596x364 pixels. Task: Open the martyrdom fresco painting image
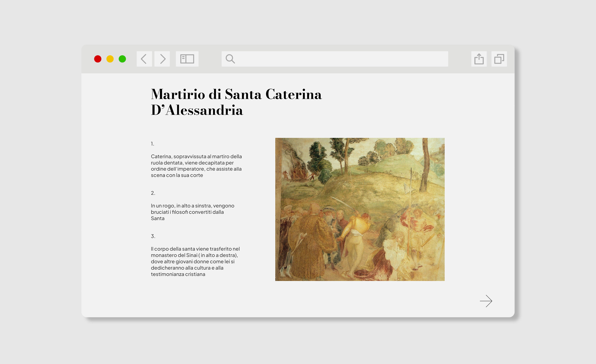tap(360, 209)
